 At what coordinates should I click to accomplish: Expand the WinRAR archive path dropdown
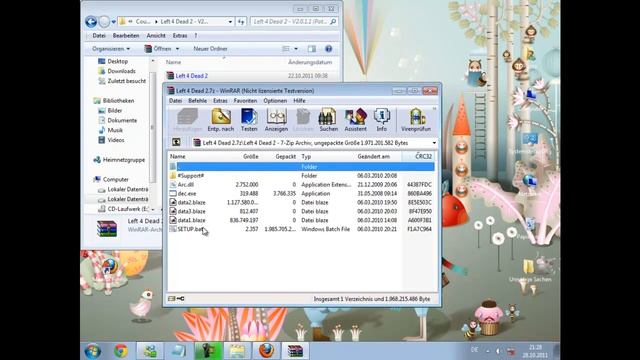(x=434, y=143)
